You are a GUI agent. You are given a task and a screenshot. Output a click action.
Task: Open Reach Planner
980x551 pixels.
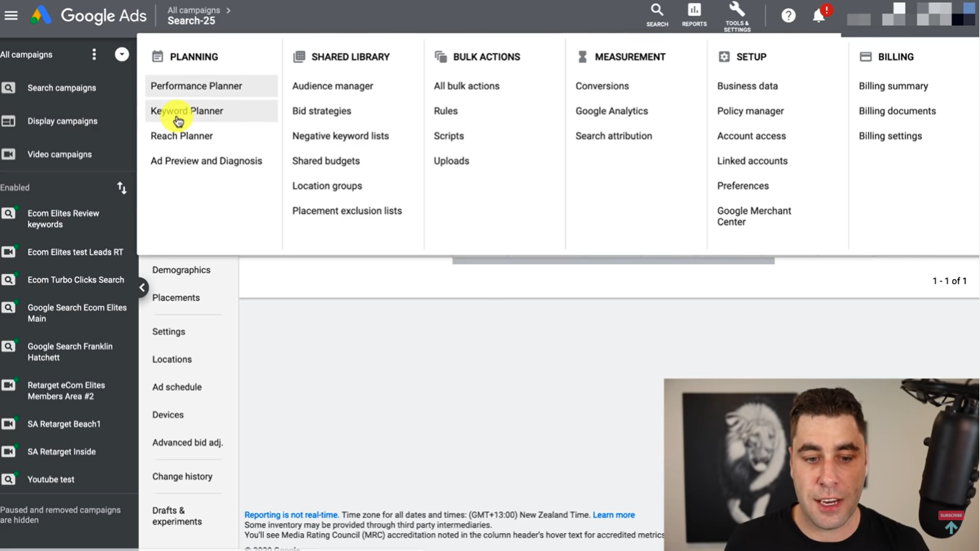(182, 136)
